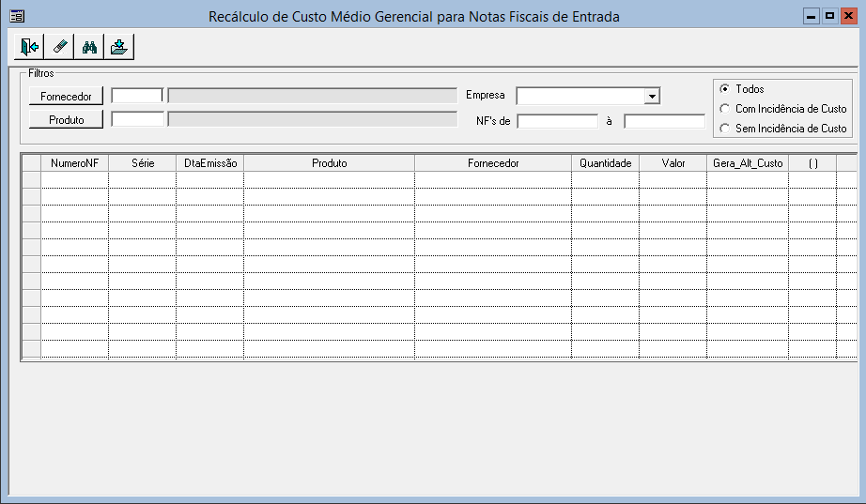Viewport: 866px width, 504px height.
Task: Click the Quantidade column header
Action: pyautogui.click(x=605, y=163)
